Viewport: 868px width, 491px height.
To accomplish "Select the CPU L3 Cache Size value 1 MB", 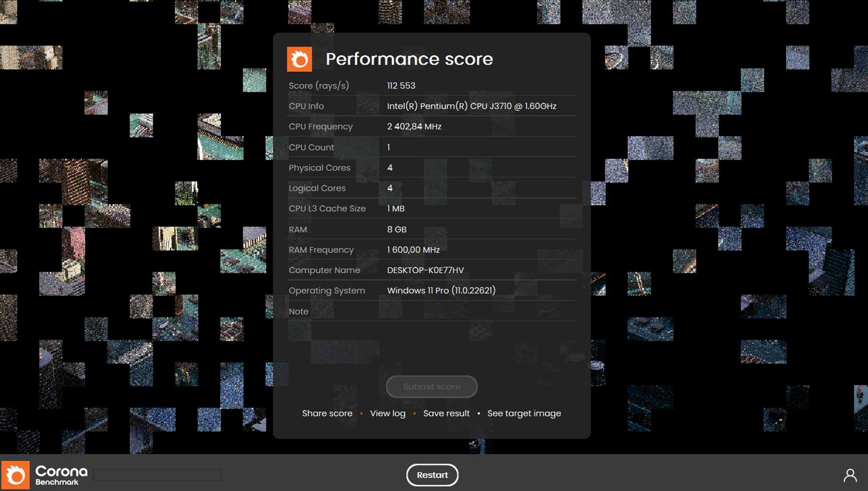I will click(x=396, y=208).
